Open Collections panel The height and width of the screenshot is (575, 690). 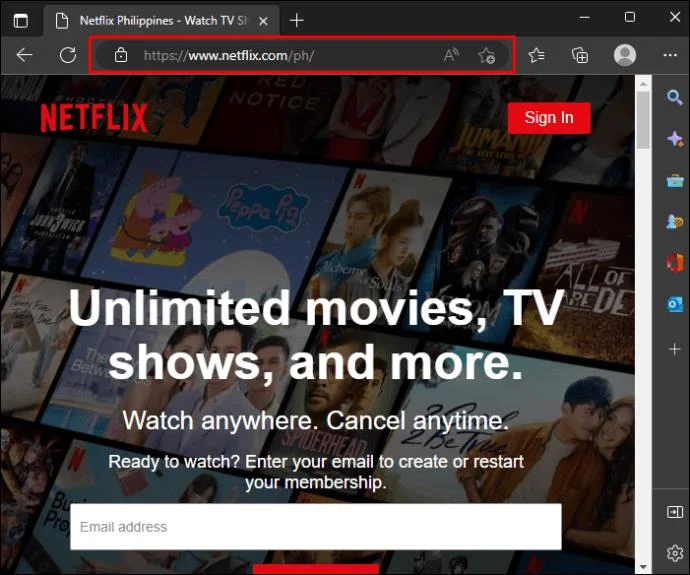click(580, 55)
